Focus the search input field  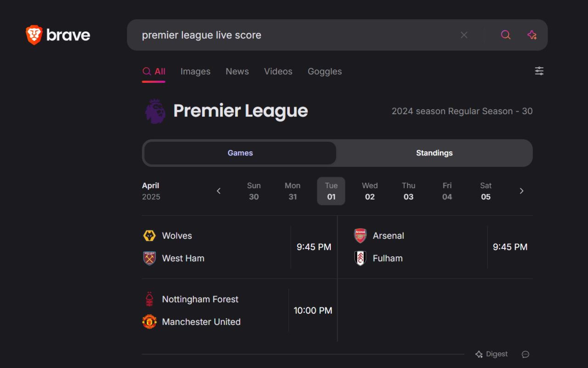[x=294, y=35]
